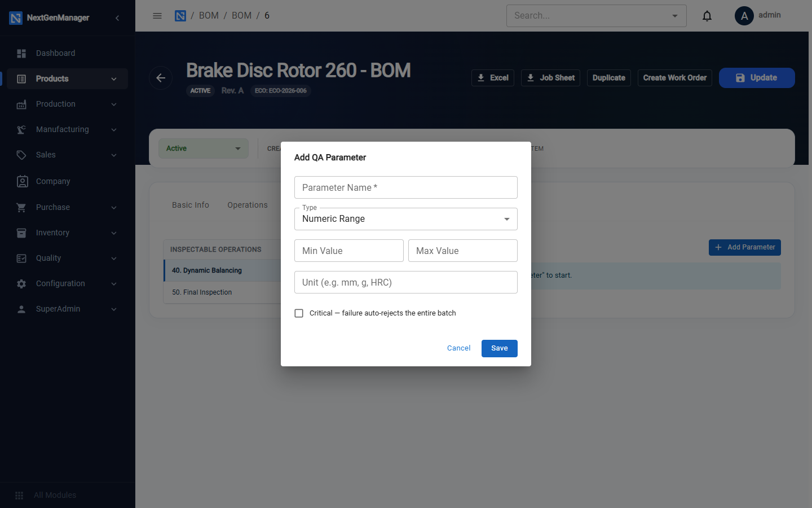The image size is (812, 508).
Task: Select 40. Dynamic Balancing operation
Action: coord(222,270)
